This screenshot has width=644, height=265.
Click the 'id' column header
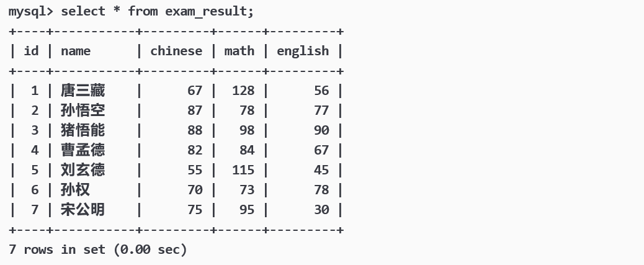31,51
